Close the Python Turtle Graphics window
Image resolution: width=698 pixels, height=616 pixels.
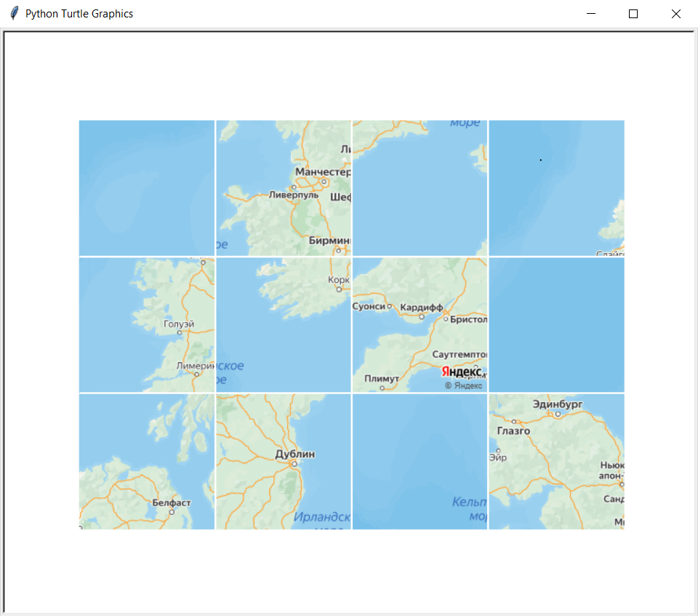[x=675, y=14]
